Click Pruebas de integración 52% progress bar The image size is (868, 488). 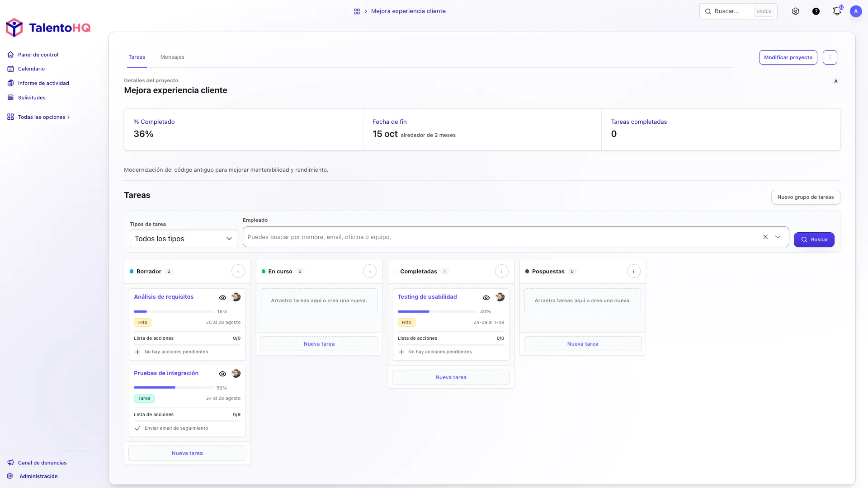pos(174,388)
